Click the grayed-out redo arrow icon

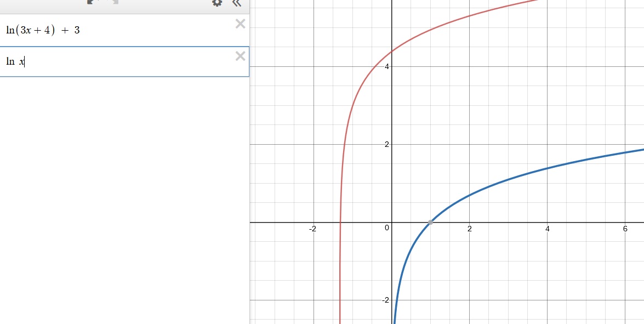(x=115, y=2)
